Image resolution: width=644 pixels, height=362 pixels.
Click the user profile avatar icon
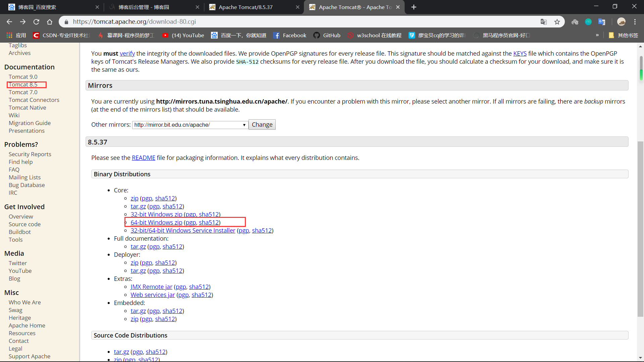621,22
